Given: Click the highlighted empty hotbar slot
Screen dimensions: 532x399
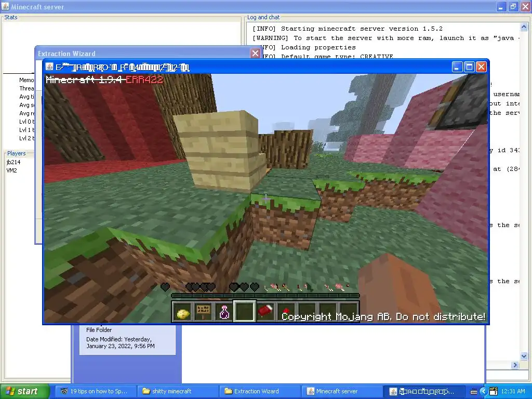Looking at the screenshot, I should (245, 311).
